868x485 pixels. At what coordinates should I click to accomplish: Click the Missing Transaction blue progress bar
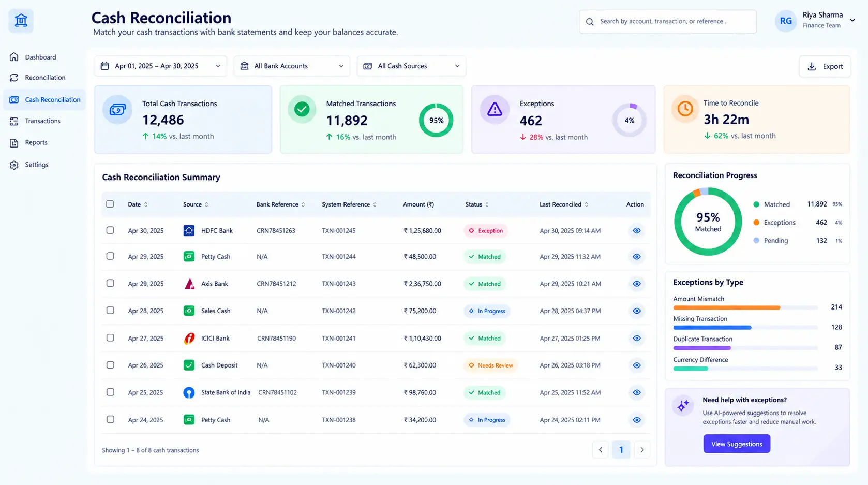(712, 328)
